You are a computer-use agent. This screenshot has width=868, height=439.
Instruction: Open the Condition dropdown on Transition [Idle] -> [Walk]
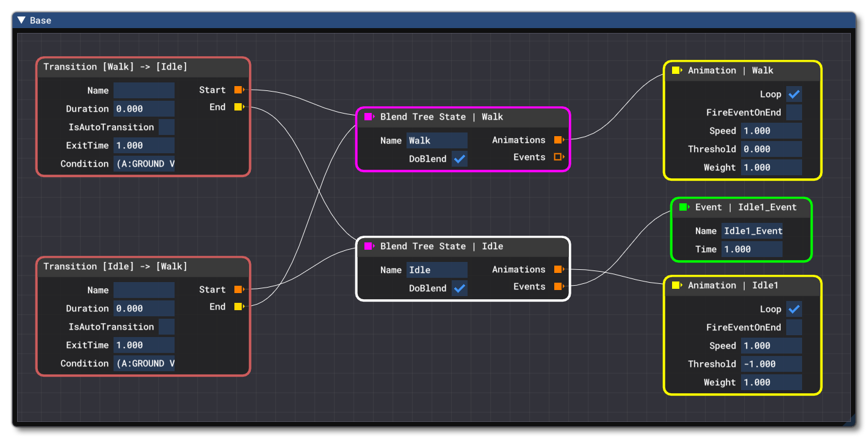[x=144, y=363]
